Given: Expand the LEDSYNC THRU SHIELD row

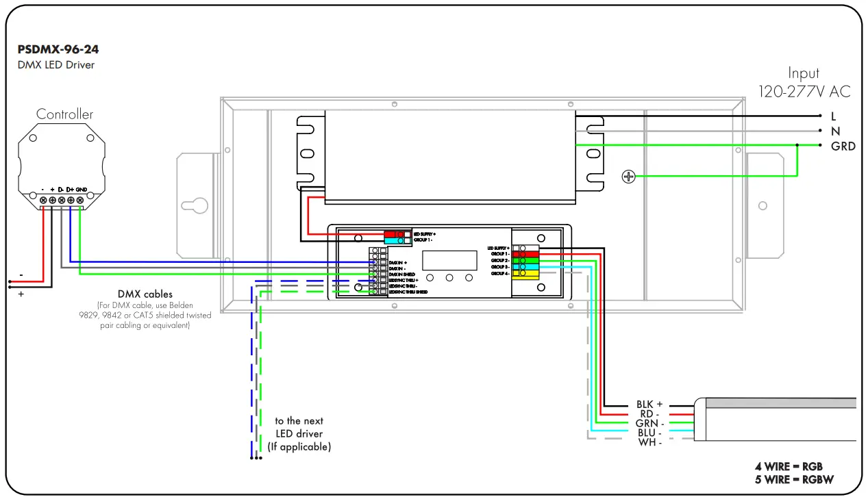Looking at the screenshot, I should (x=375, y=292).
